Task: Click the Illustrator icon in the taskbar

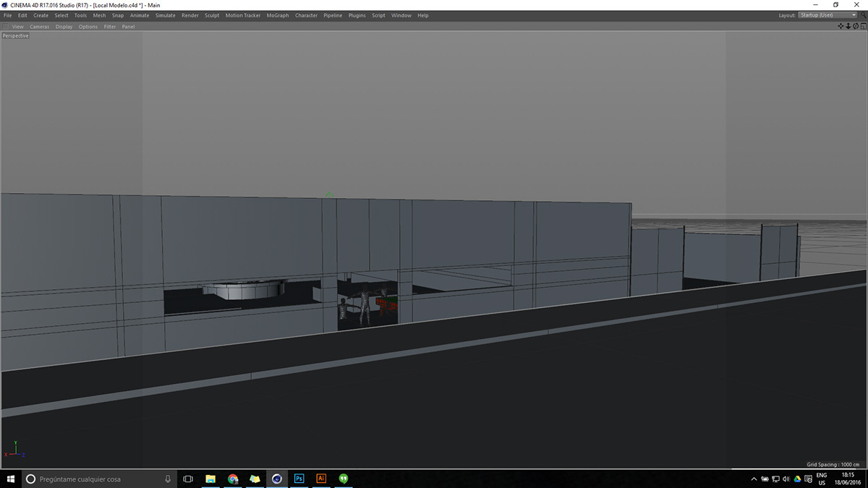Action: [321, 479]
